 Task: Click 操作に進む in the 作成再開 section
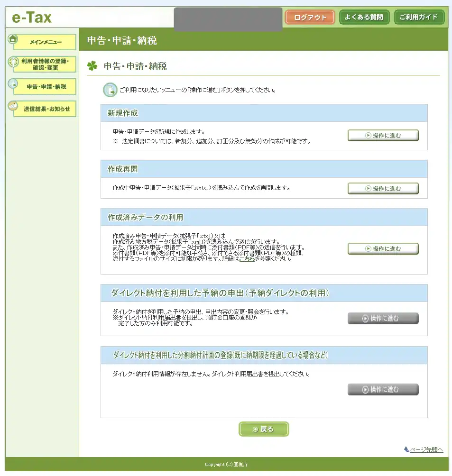click(383, 188)
